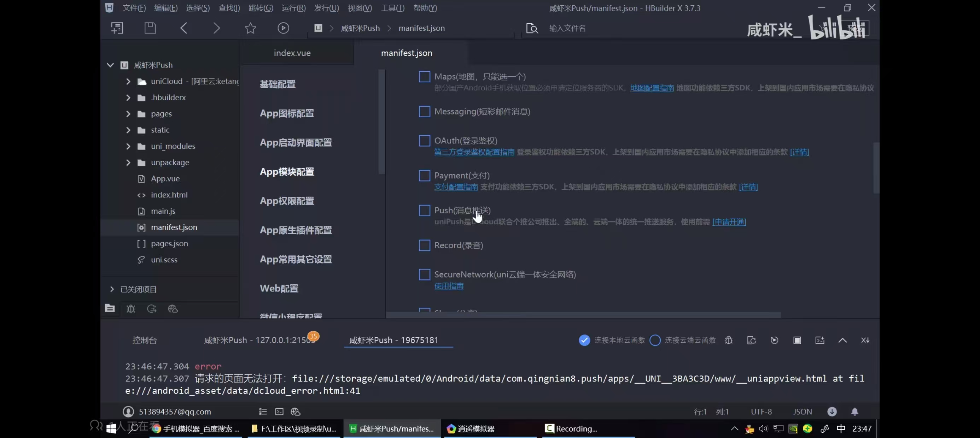The width and height of the screenshot is (980, 438).
Task: Open the 地图配置指南 link
Action: pyautogui.click(x=652, y=88)
